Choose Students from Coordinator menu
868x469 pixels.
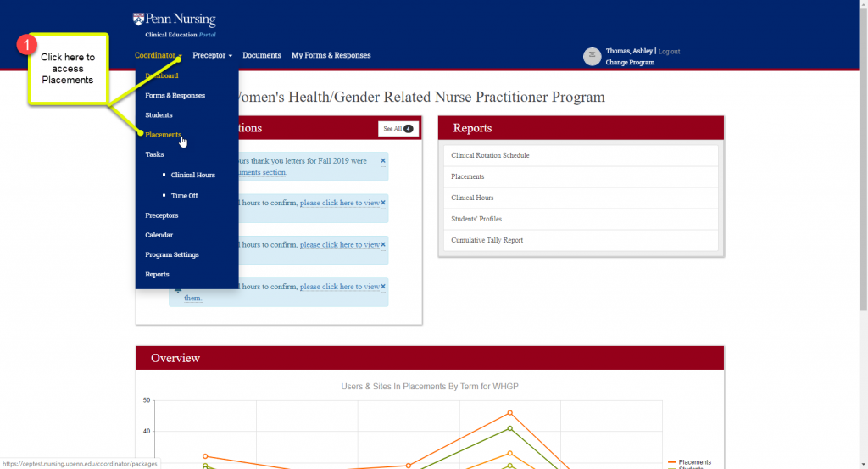click(x=159, y=115)
